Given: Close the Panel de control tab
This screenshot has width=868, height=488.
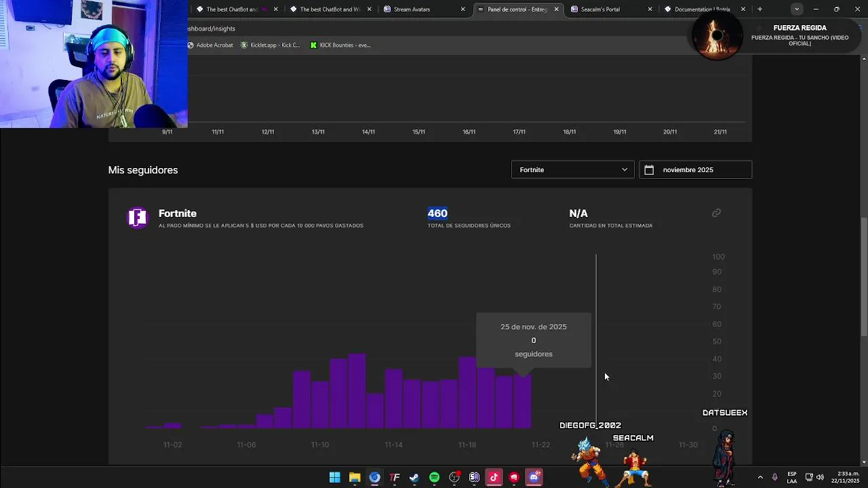Looking at the screenshot, I should [557, 9].
